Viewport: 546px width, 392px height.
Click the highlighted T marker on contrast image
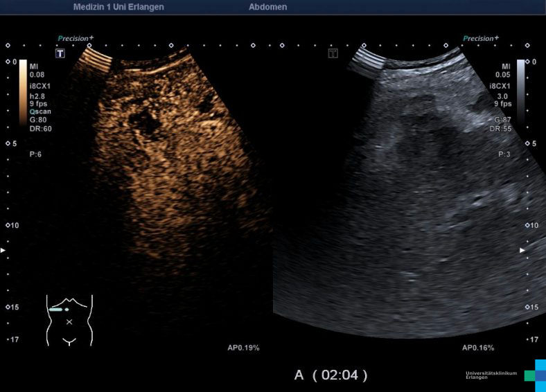click(60, 53)
